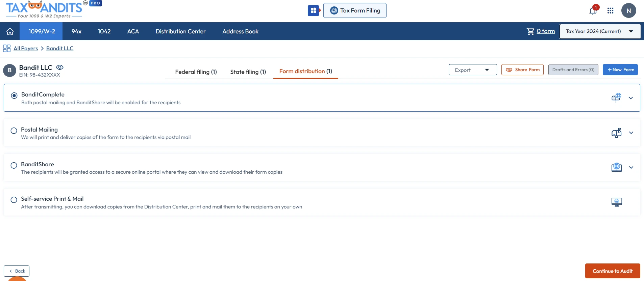Click the app switcher icon beside Tax Form Filing
Image resolution: width=644 pixels, height=281 pixels.
coord(314,10)
